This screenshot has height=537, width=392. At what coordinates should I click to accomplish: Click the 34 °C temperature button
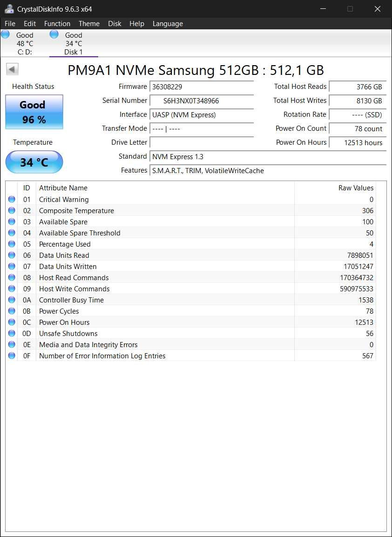pyautogui.click(x=34, y=162)
